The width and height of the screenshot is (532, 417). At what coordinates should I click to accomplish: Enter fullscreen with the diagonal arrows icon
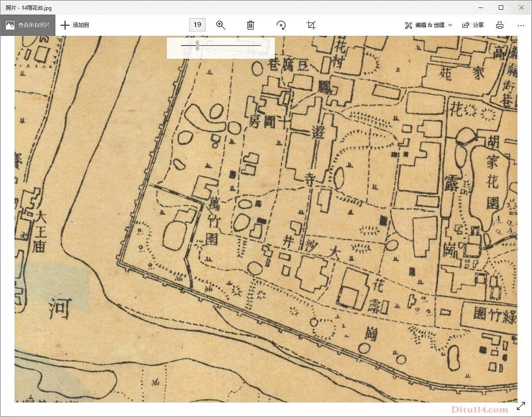click(x=521, y=406)
